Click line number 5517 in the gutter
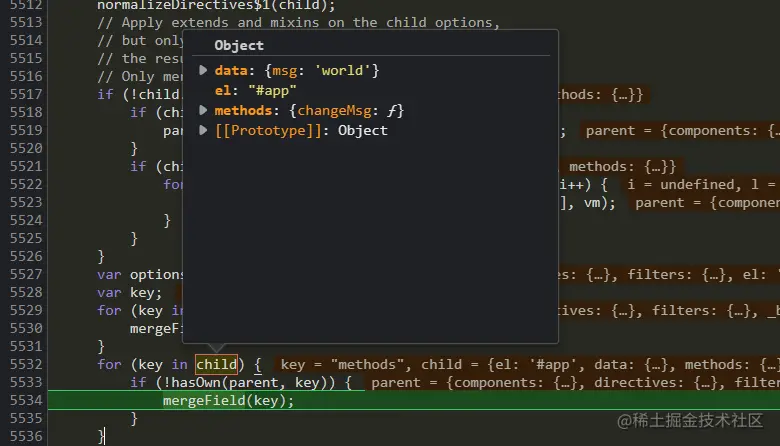This screenshot has height=446, width=780. (26, 94)
